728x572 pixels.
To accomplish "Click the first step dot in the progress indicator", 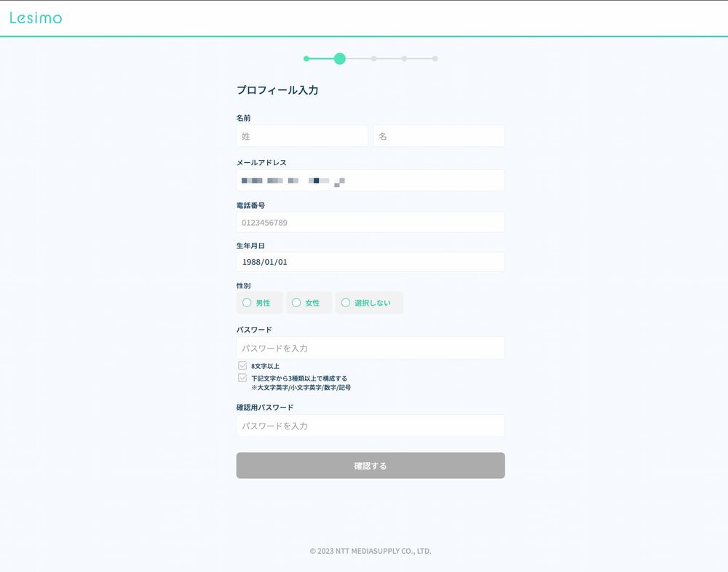I will point(306,59).
